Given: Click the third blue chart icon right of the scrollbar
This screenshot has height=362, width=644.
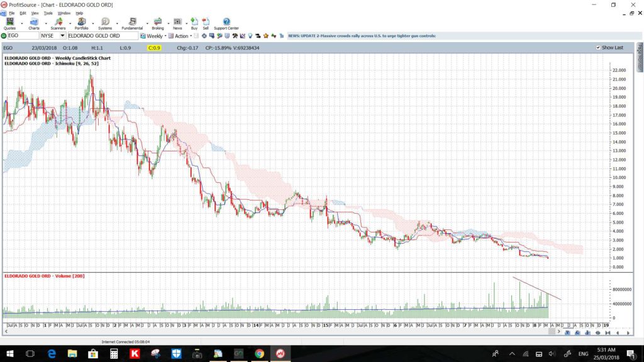Looking at the screenshot, I should click(588, 333).
